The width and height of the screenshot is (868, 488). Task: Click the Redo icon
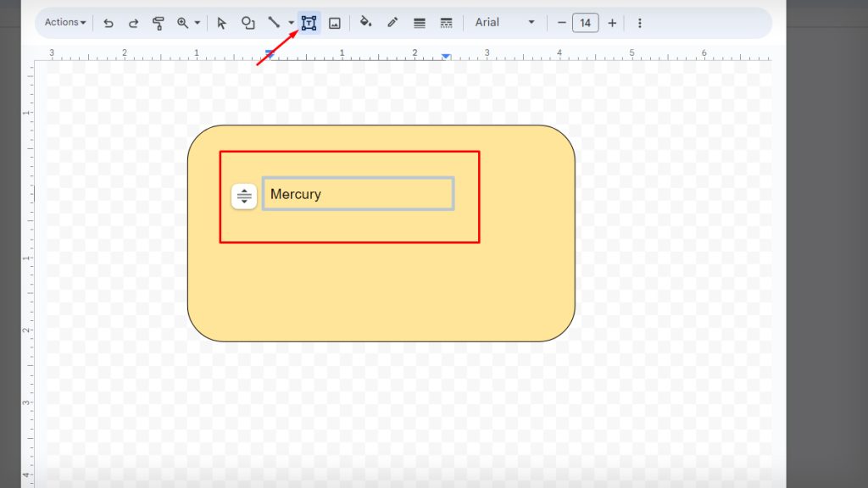[134, 23]
